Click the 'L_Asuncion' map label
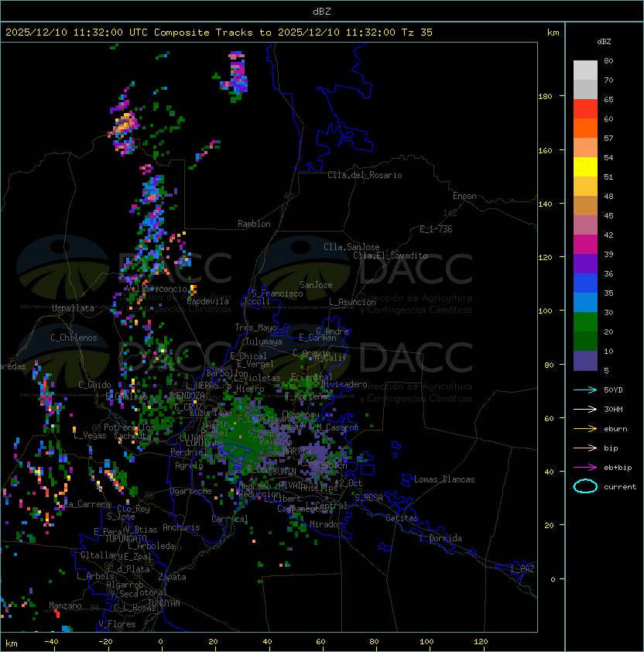Viewport: 644px width, 652px height. click(x=352, y=302)
